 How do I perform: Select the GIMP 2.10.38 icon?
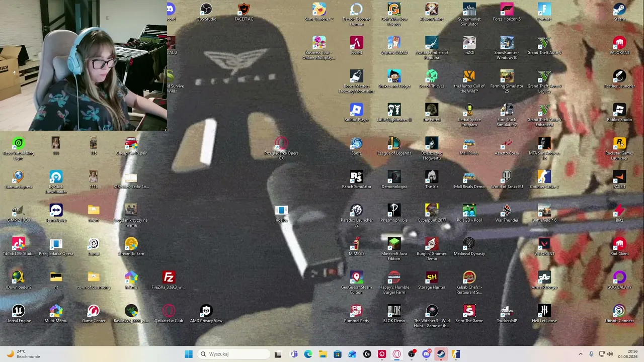coord(18,213)
